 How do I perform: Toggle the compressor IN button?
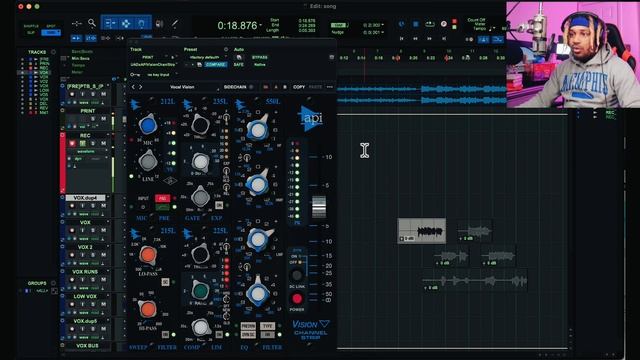(x=219, y=334)
